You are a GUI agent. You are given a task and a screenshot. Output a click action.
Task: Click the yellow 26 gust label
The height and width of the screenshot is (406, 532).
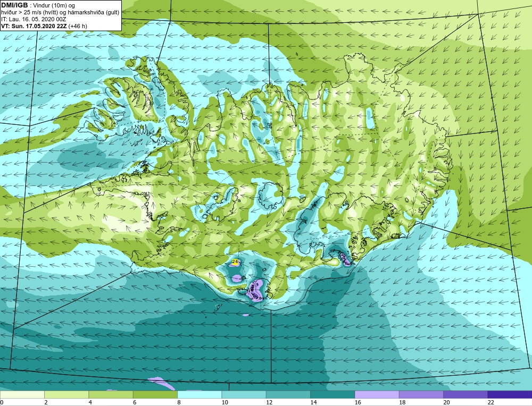tap(235, 261)
